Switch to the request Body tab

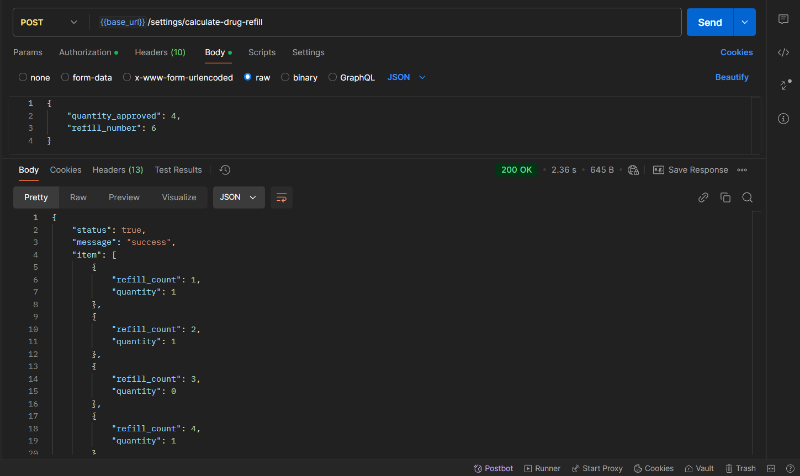[x=218, y=52]
